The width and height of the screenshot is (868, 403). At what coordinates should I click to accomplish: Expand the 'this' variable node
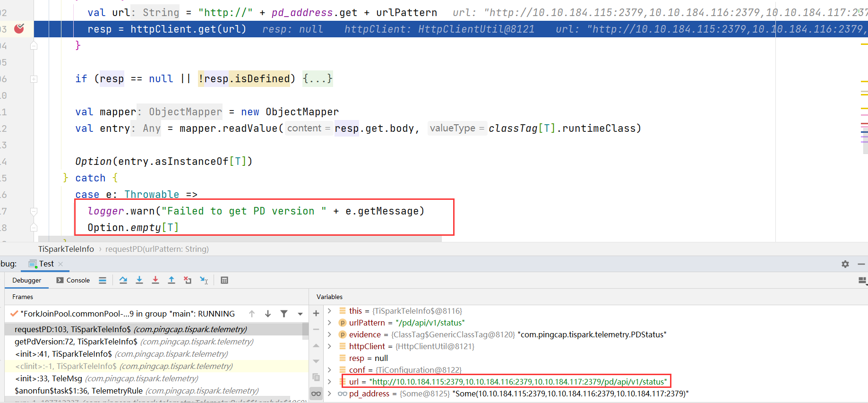(x=329, y=311)
